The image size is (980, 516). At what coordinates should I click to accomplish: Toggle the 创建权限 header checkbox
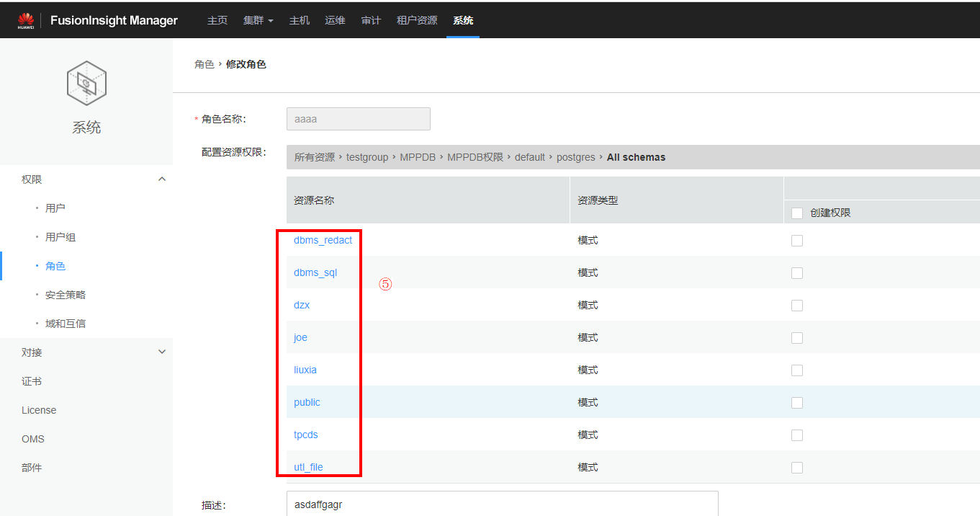pos(797,213)
